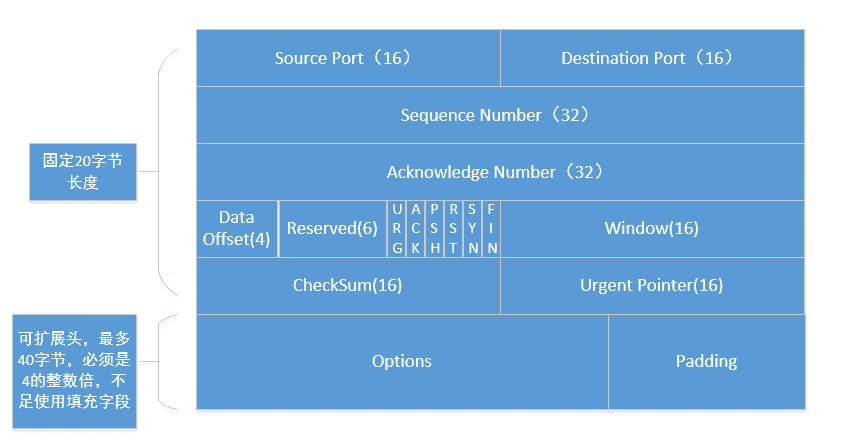The height and width of the screenshot is (446, 844).
Task: Select the CheckSum(16) block
Action: 348,286
